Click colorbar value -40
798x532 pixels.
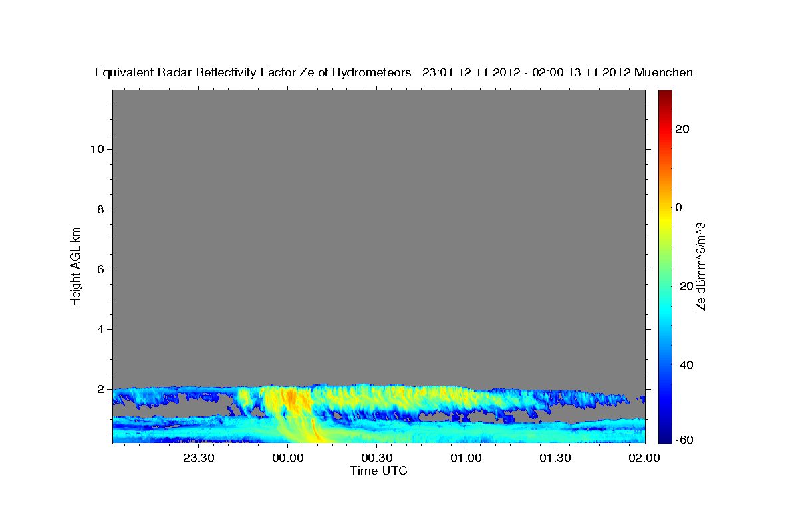point(683,365)
